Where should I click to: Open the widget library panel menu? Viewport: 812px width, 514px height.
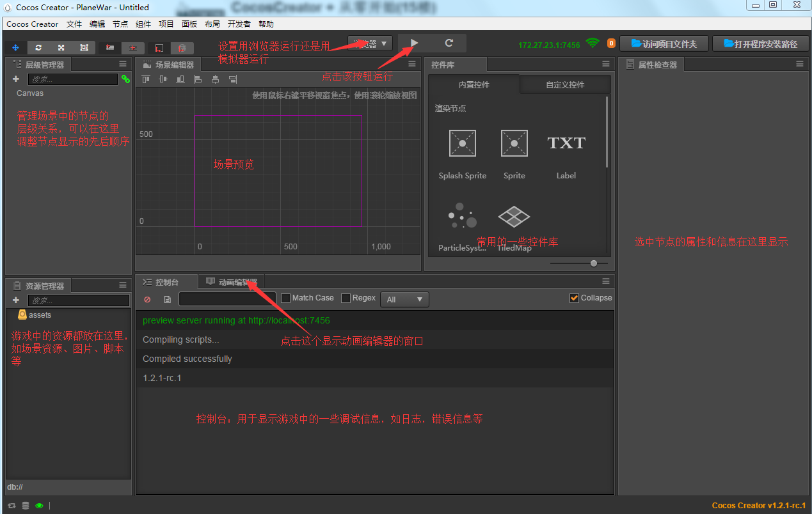pos(605,64)
